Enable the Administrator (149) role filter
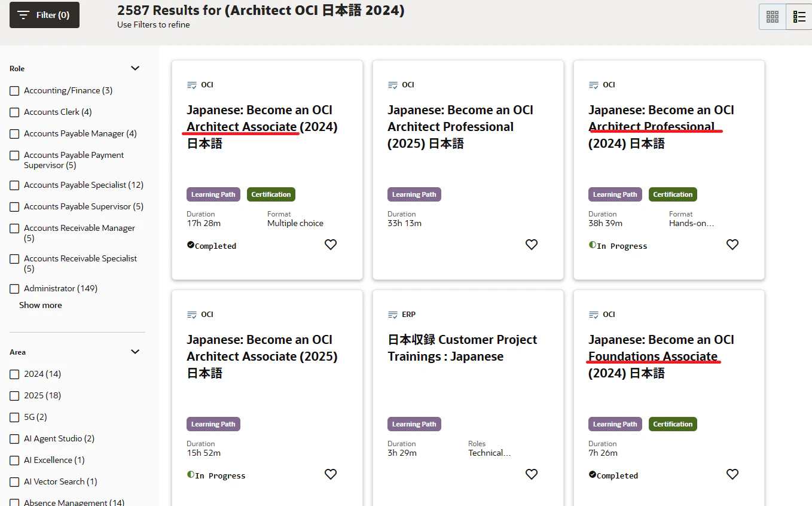This screenshot has width=812, height=506. tap(14, 289)
